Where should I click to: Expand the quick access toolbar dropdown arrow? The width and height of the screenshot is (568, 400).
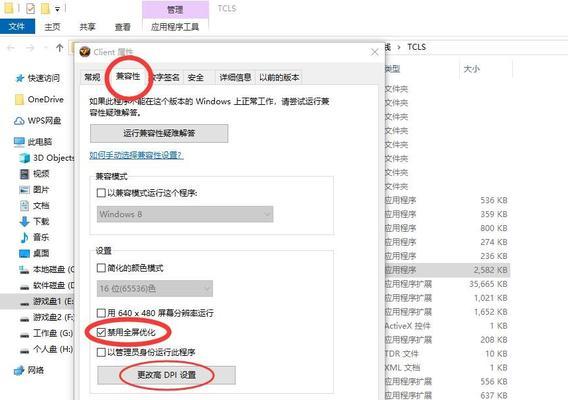pyautogui.click(x=57, y=9)
